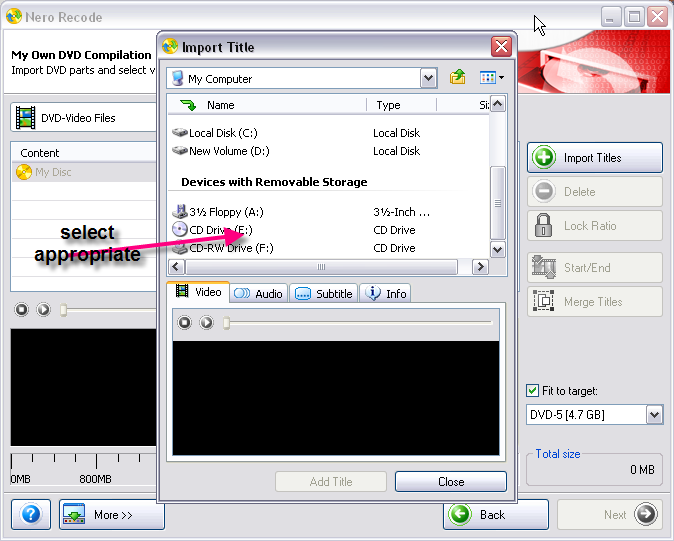The height and width of the screenshot is (541, 674).
Task: Stop playback in main Nero Recode preview
Action: 21,309
